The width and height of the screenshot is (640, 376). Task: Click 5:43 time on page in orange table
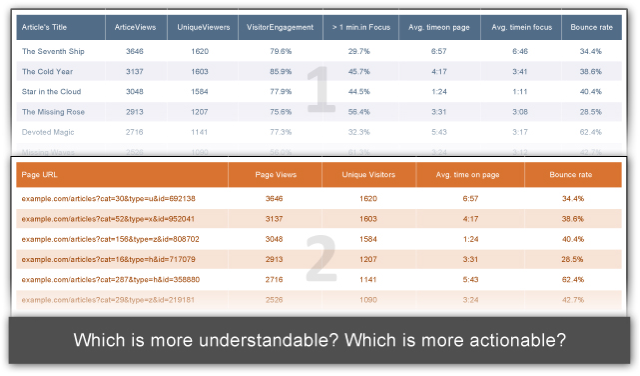470,280
